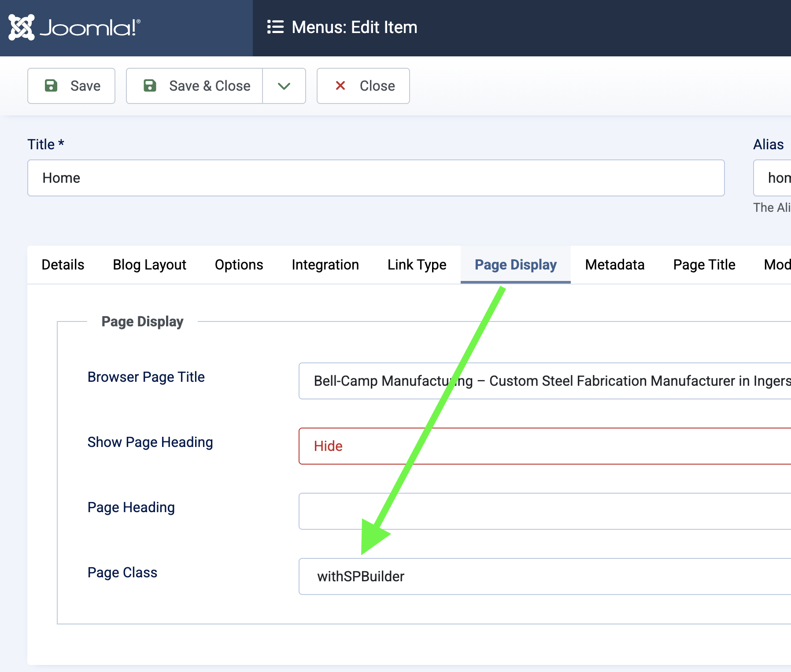
Task: Click the menu list icon beside Menus: Edit Item
Action: [x=275, y=27]
